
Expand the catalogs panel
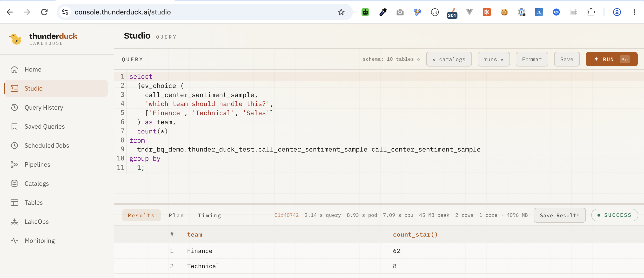[x=449, y=59]
